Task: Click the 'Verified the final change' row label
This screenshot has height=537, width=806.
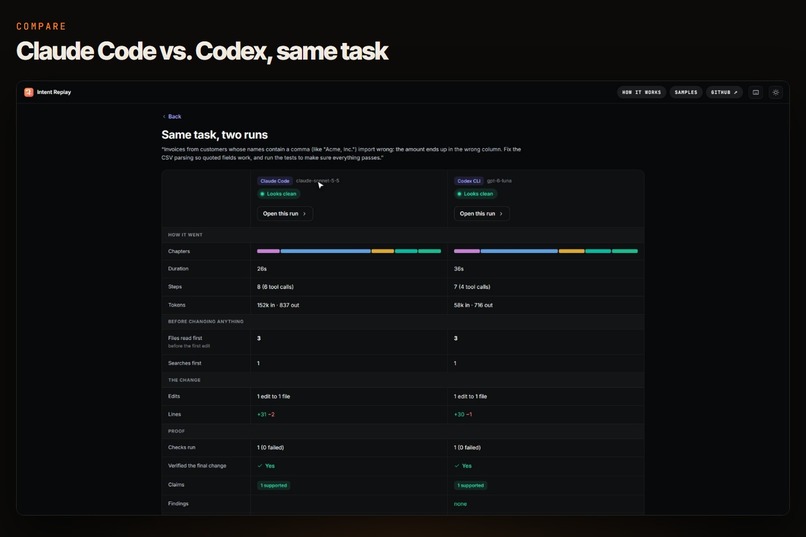Action: point(197,466)
